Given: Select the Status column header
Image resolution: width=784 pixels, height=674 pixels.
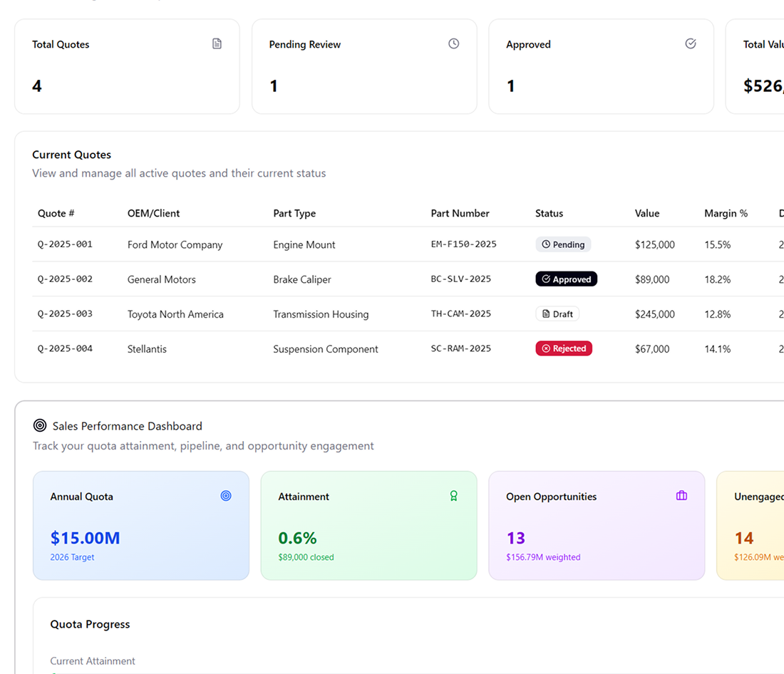Looking at the screenshot, I should point(549,213).
